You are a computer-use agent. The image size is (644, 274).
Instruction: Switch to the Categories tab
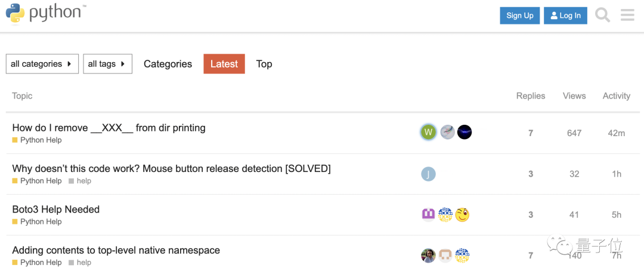[168, 64]
